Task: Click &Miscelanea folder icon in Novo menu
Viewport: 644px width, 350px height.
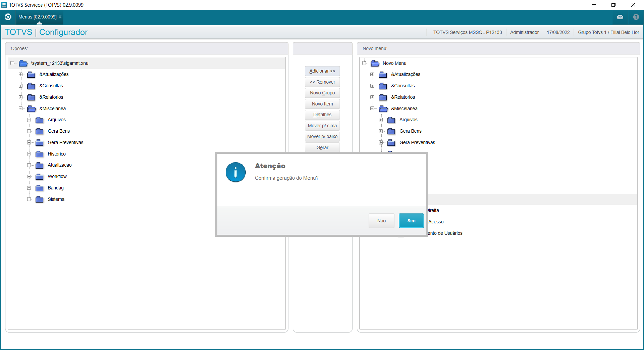Action: (x=383, y=108)
